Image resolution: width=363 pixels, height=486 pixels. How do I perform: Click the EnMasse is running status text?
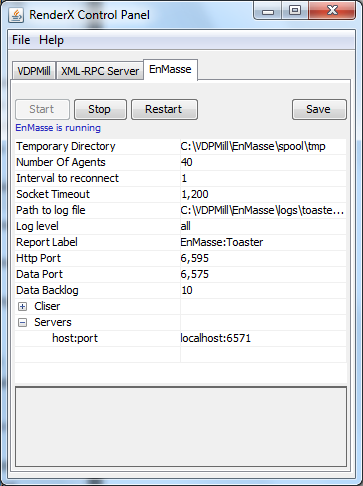(58, 128)
